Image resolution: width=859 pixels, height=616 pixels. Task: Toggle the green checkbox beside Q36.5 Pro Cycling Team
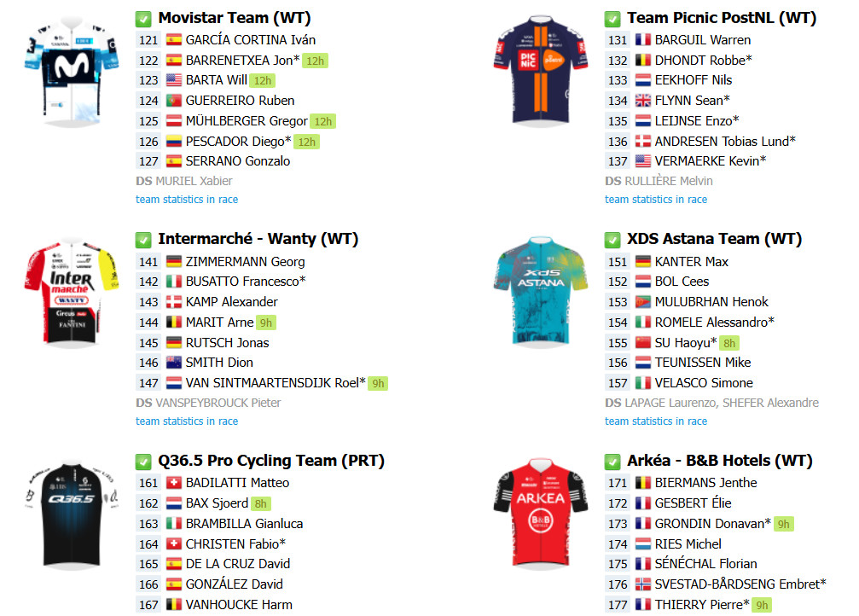[x=143, y=462]
